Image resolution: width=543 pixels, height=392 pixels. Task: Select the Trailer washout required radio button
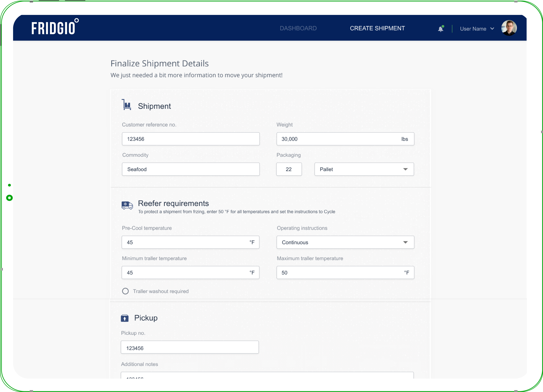click(125, 291)
